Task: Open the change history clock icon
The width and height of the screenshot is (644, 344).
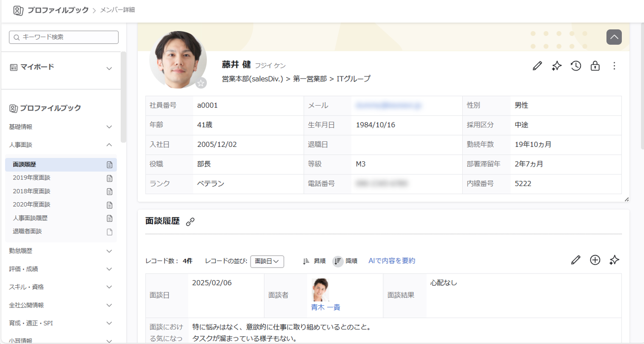Action: tap(576, 66)
